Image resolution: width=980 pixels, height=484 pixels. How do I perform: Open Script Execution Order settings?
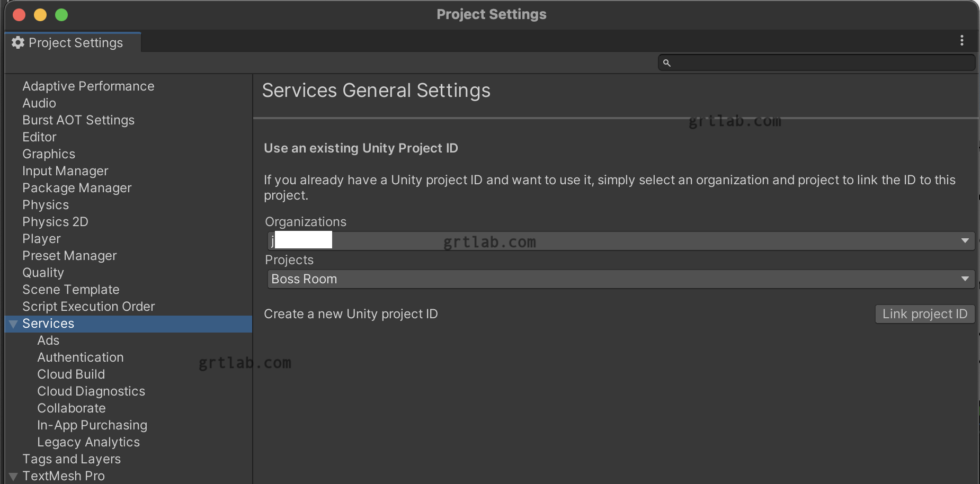pyautogui.click(x=88, y=307)
